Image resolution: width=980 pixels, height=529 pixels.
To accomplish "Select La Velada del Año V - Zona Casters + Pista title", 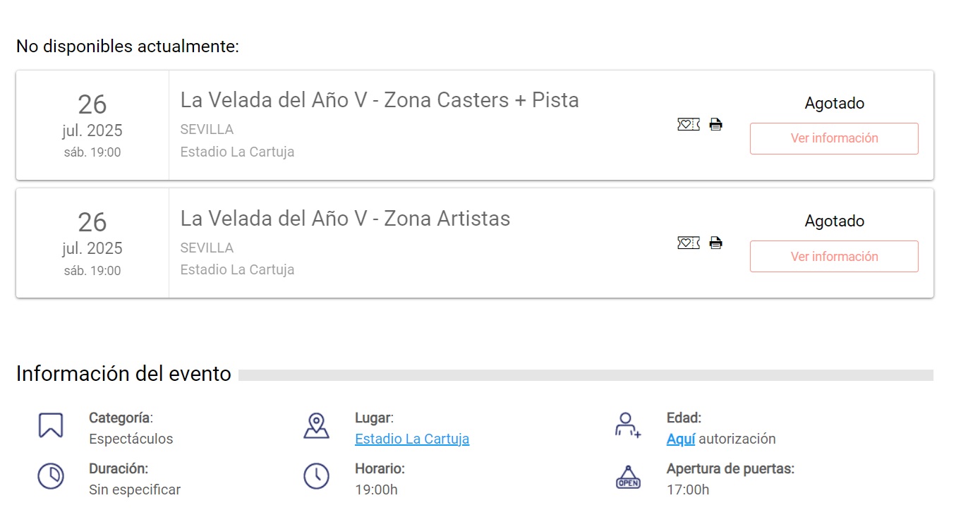I will [x=380, y=100].
